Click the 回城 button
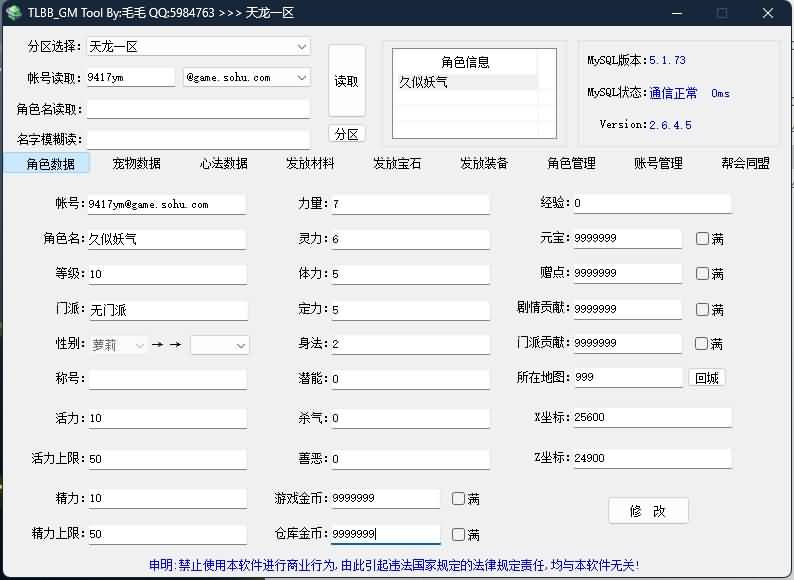The image size is (794, 580). pos(707,378)
